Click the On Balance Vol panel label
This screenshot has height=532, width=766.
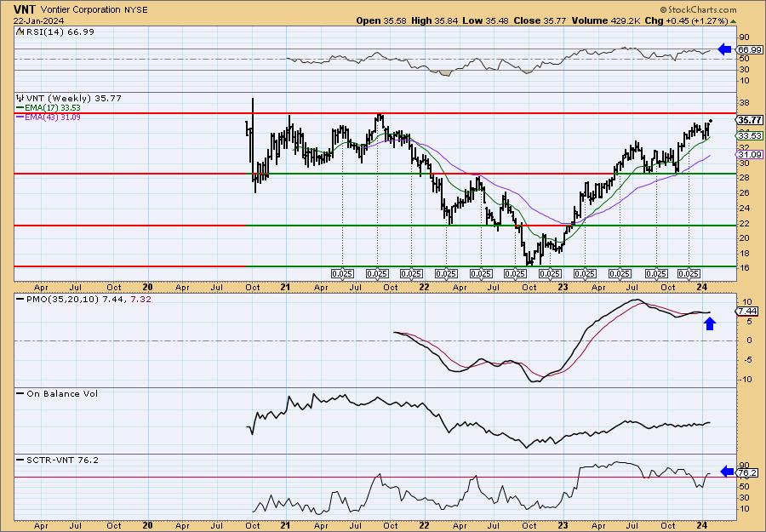[62, 394]
